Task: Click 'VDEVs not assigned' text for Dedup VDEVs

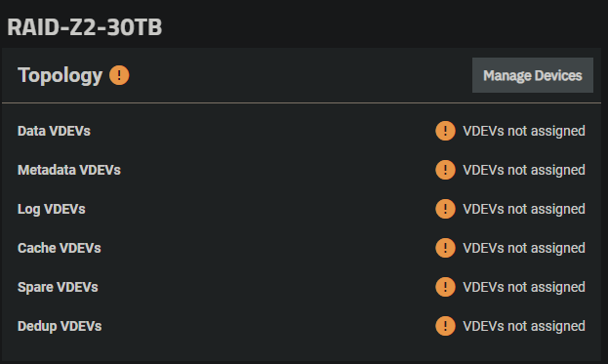Action: (524, 326)
